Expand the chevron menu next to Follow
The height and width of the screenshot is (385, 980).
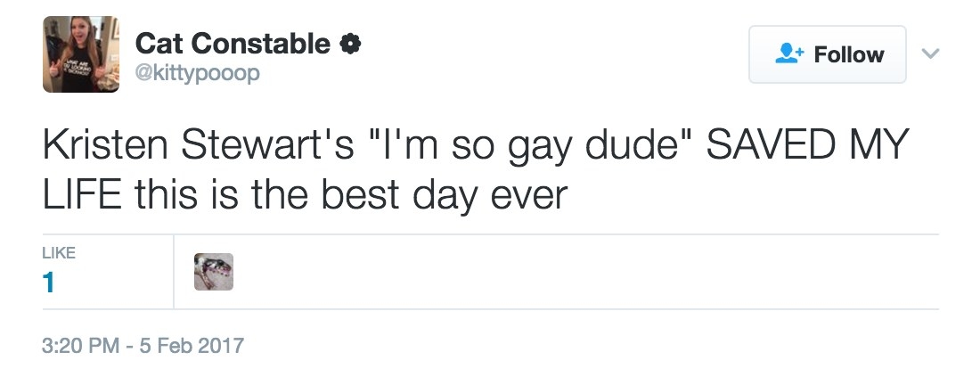tap(931, 54)
